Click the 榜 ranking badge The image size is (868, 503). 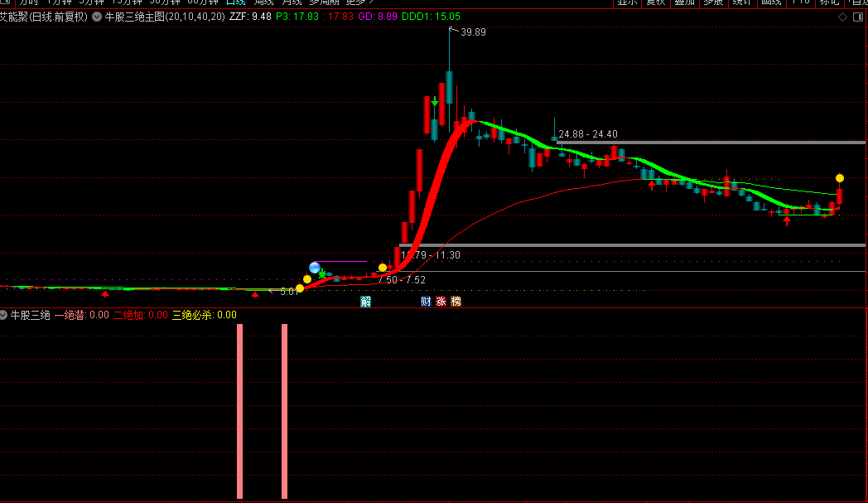click(456, 302)
